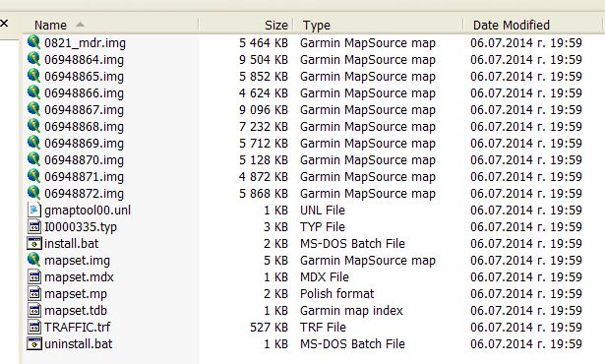The height and width of the screenshot is (364, 605).
Task: Select the file name uninstall.bat
Action: [x=79, y=344]
